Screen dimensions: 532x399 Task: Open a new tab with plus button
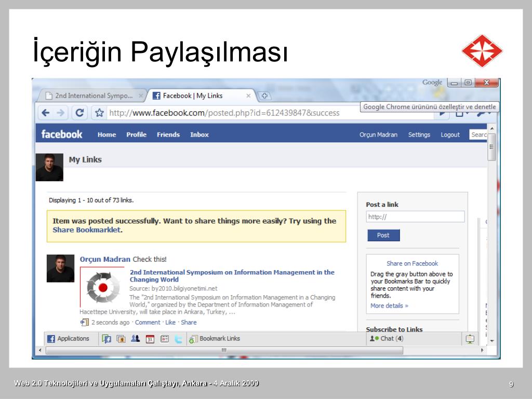pyautogui.click(x=264, y=96)
